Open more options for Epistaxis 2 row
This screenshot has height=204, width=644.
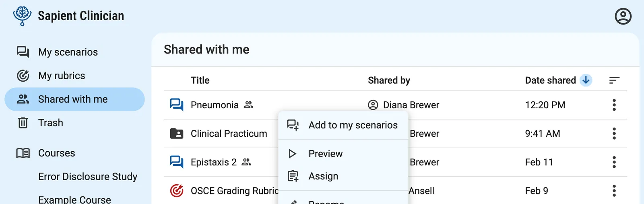click(x=614, y=162)
